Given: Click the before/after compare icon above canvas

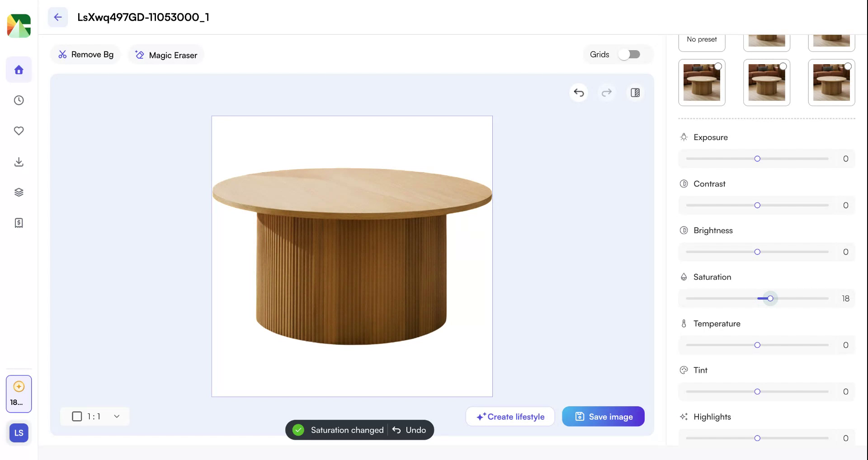Looking at the screenshot, I should [x=635, y=93].
